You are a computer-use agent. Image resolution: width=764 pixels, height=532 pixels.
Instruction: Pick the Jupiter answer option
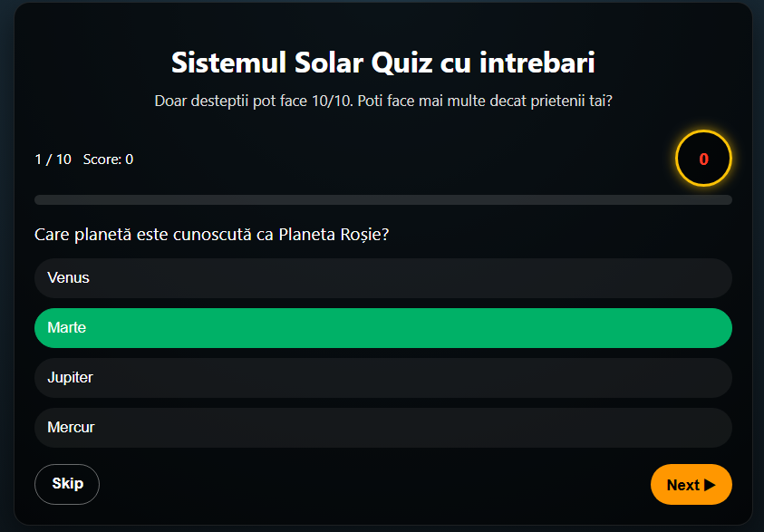382,378
